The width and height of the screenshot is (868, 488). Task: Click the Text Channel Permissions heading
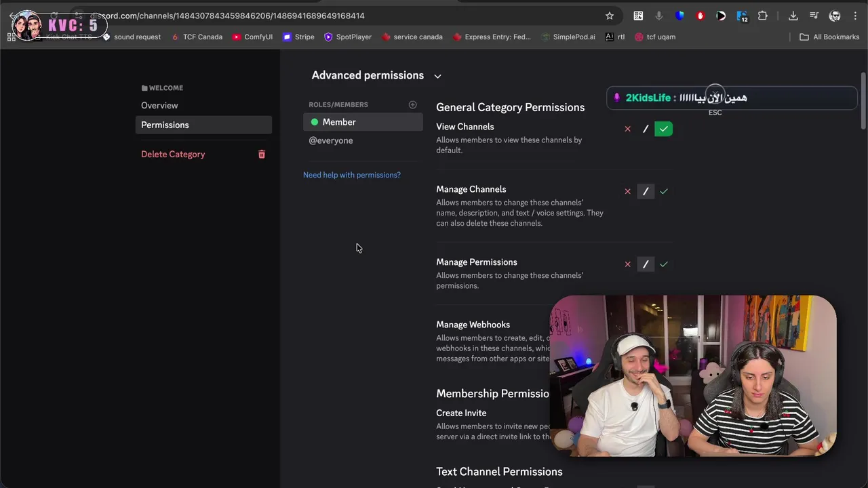pos(499,472)
